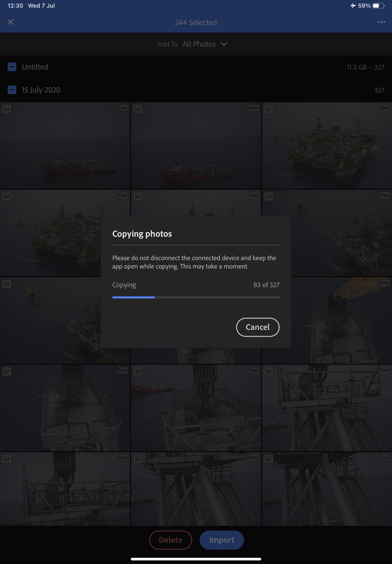
Task: Tap the home indicator bar
Action: tap(196, 559)
